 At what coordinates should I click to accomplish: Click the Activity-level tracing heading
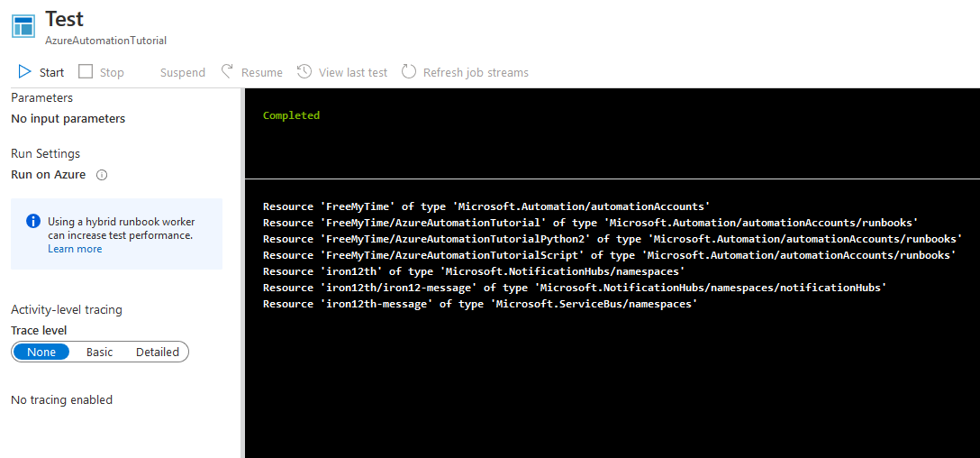click(x=67, y=309)
